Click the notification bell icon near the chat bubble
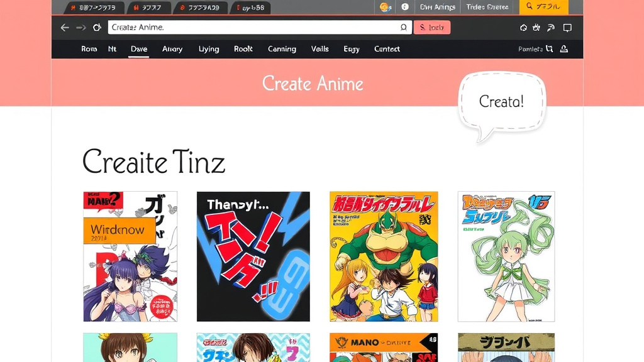 pos(536,28)
